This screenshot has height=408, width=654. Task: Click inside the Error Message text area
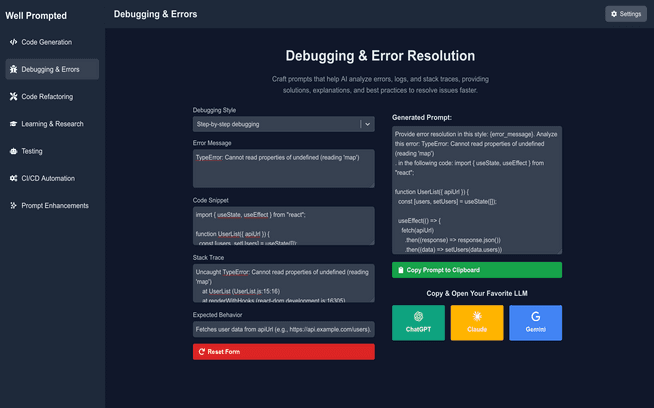tap(284, 169)
